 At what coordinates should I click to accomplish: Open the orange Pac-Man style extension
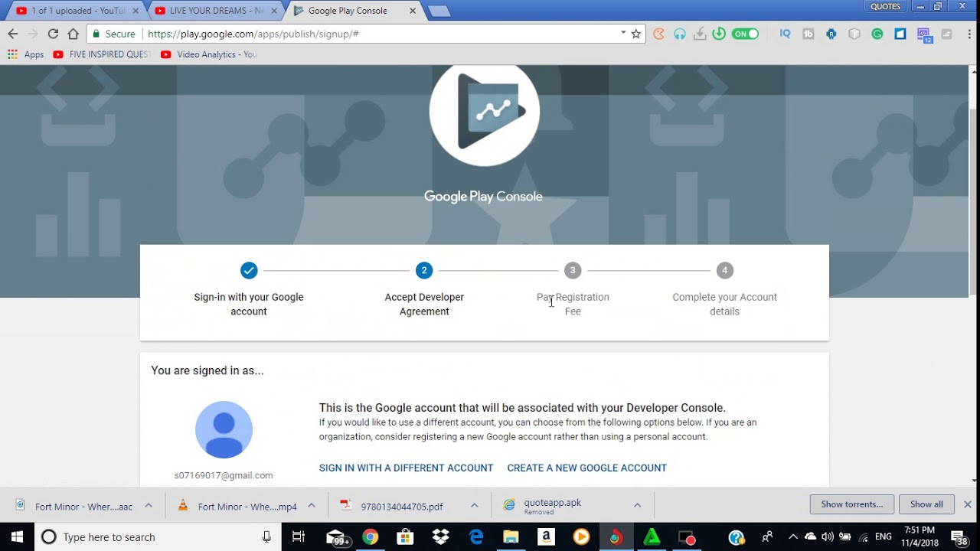658,34
